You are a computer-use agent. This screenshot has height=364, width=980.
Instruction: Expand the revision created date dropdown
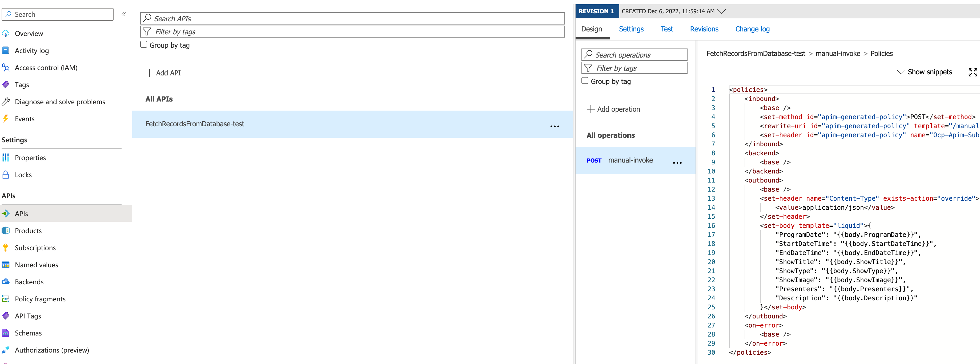tap(722, 11)
